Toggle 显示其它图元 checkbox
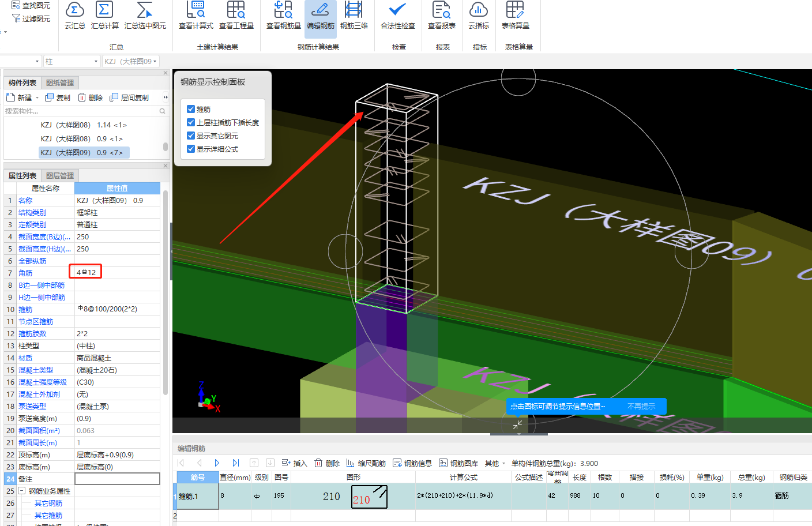Image resolution: width=812 pixels, height=526 pixels. point(191,136)
